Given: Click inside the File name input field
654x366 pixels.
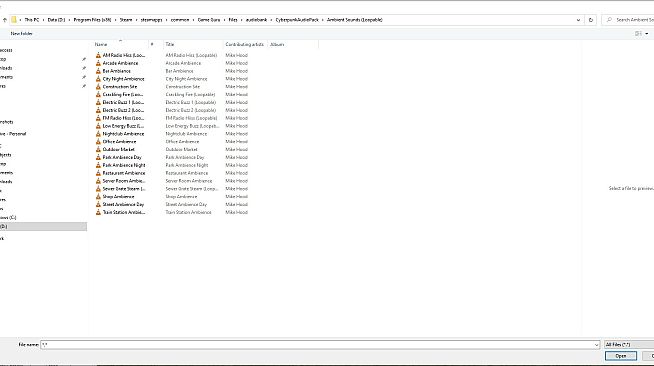Looking at the screenshot, I should [x=320, y=345].
